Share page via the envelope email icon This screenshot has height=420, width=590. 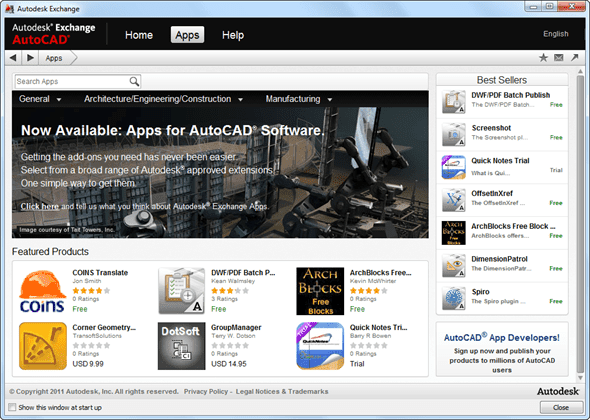point(559,58)
